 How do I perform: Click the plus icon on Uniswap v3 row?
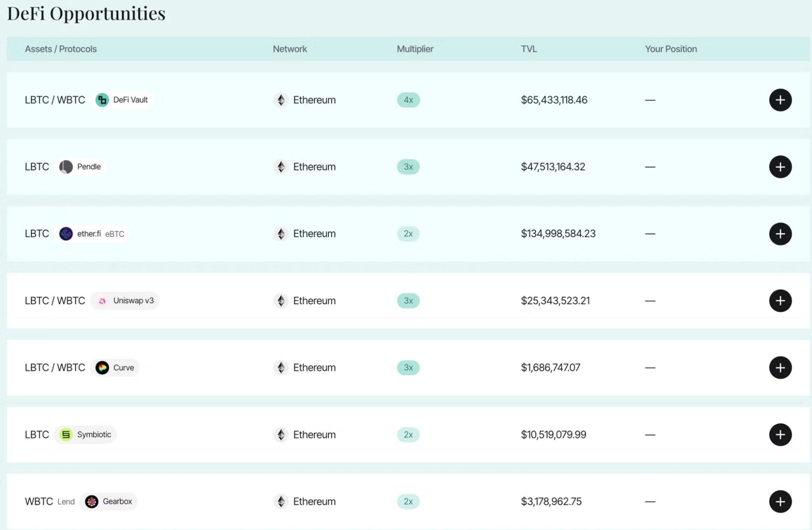click(780, 301)
